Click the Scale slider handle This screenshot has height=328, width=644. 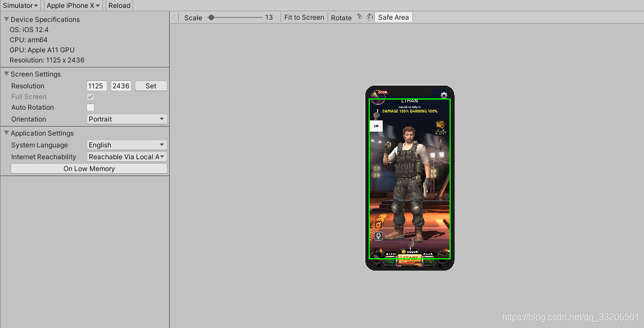click(x=211, y=17)
